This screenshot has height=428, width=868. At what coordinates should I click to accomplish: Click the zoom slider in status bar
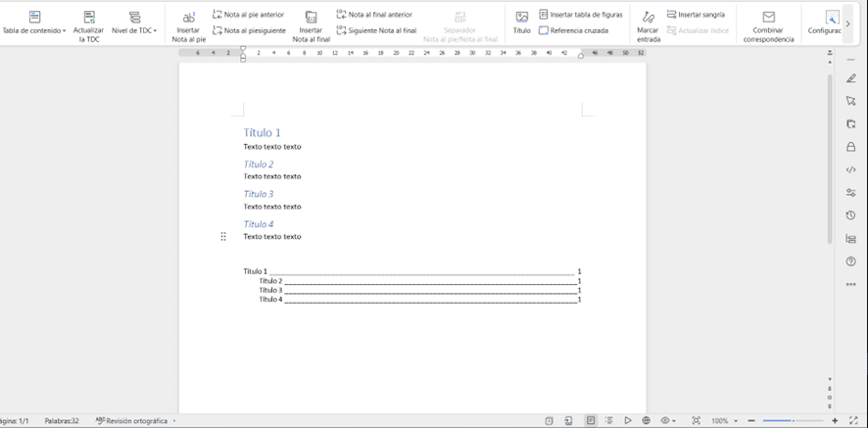click(793, 420)
